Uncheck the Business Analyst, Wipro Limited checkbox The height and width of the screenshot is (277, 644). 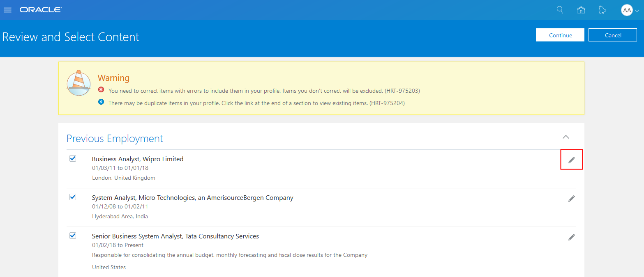[73, 158]
